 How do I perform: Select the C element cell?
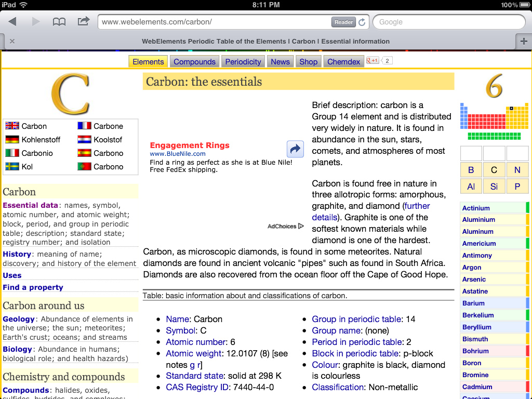pyautogui.click(x=494, y=170)
